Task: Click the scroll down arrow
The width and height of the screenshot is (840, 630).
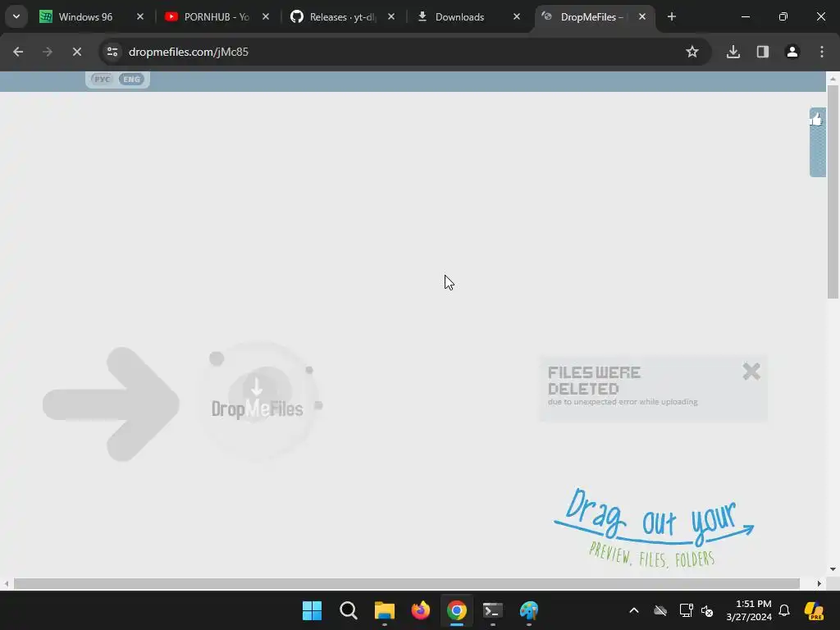Action: (x=833, y=569)
